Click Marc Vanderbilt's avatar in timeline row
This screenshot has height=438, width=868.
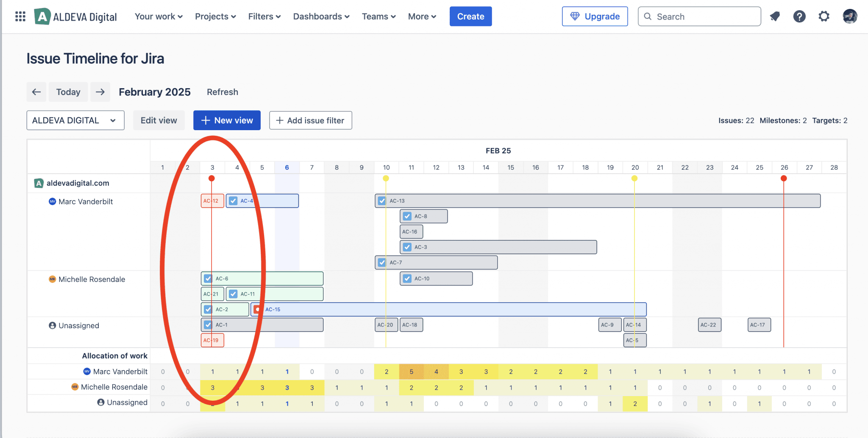click(x=53, y=201)
